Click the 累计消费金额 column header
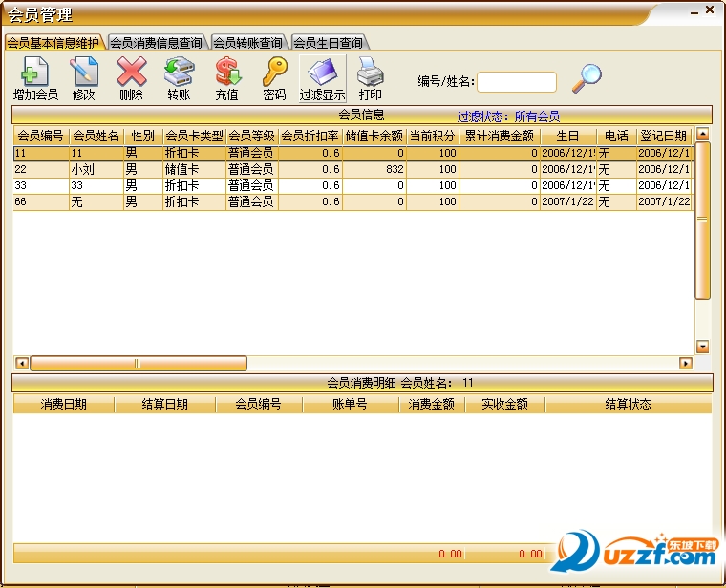 point(499,136)
